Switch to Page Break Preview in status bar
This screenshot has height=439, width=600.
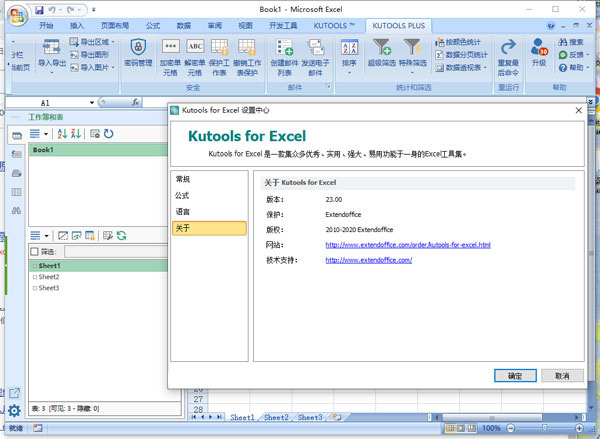472,428
